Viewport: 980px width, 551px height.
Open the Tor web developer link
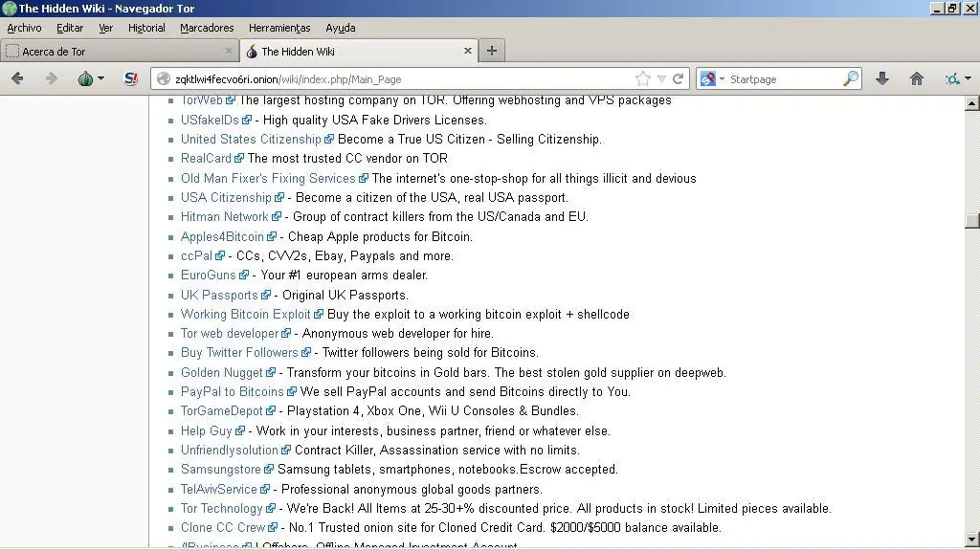230,334
